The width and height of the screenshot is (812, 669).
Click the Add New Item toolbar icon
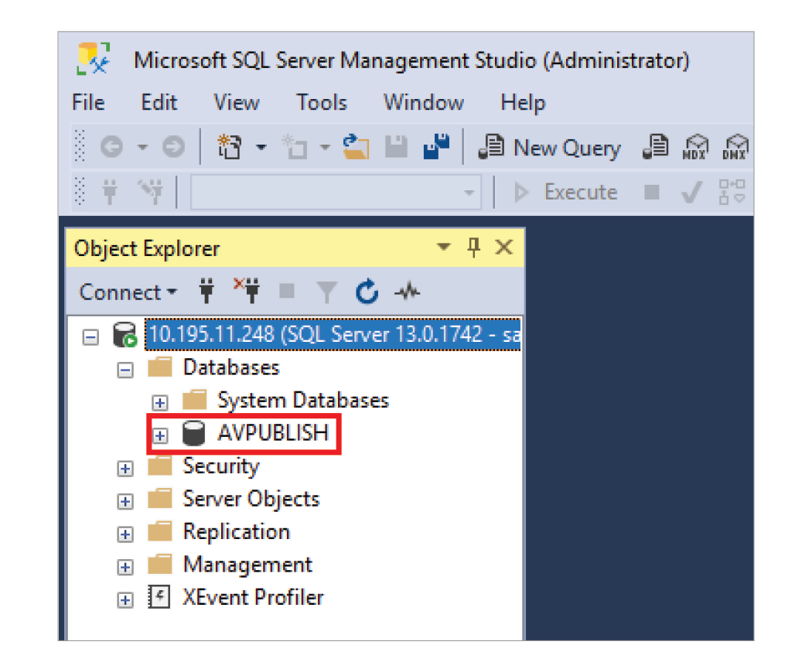click(x=295, y=147)
